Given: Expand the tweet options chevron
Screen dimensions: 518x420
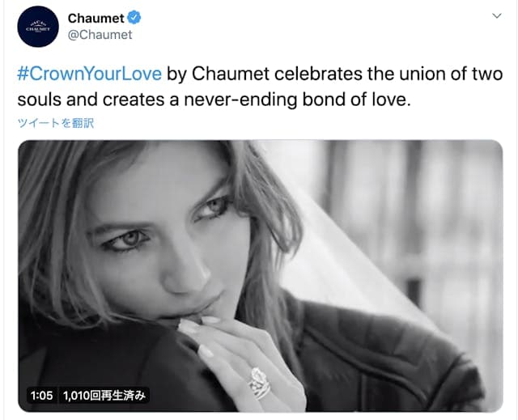Looking at the screenshot, I should pos(497,16).
